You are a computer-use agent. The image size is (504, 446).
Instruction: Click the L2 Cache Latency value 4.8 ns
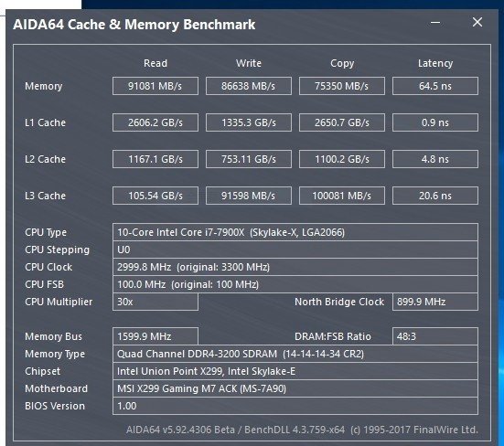pos(435,159)
